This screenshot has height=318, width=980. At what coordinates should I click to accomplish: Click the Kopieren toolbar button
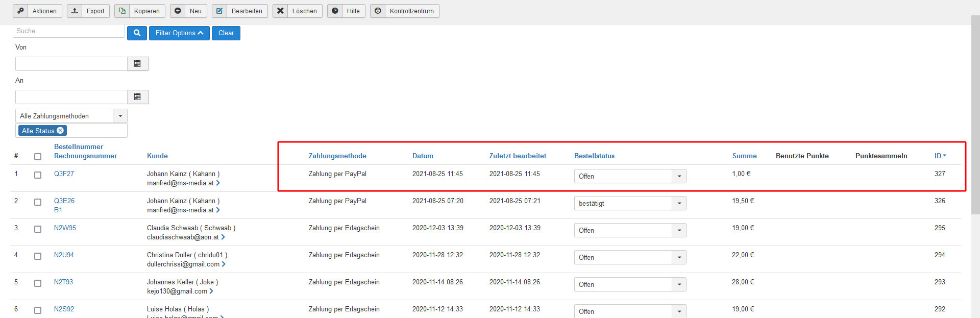(140, 11)
